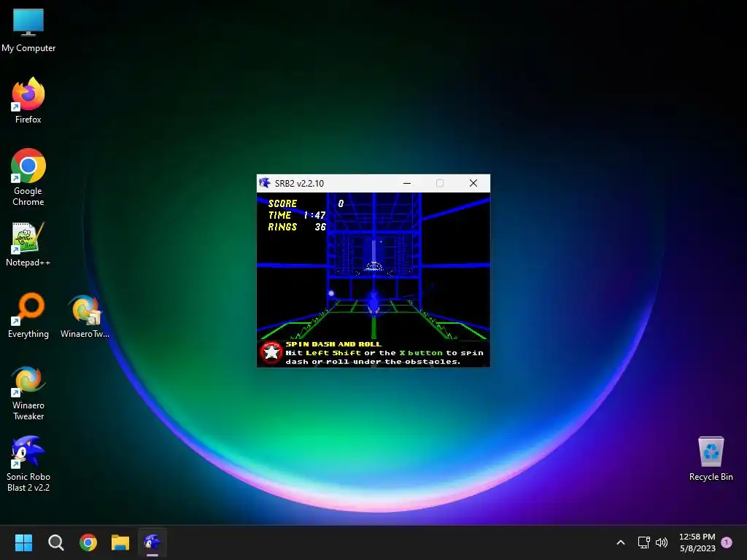Open the clock showing 12:58 PM

click(697, 542)
